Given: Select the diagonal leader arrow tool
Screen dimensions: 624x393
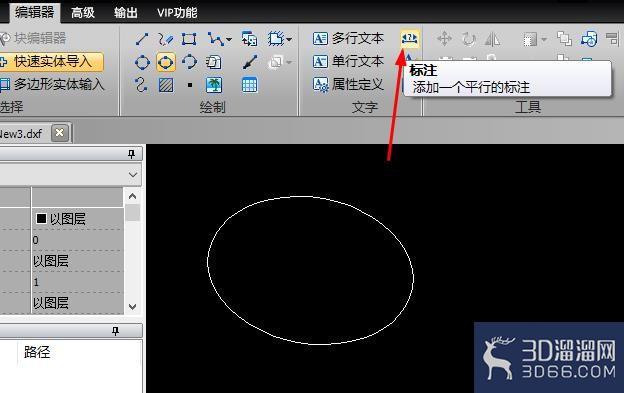Looking at the screenshot, I should [x=250, y=62].
